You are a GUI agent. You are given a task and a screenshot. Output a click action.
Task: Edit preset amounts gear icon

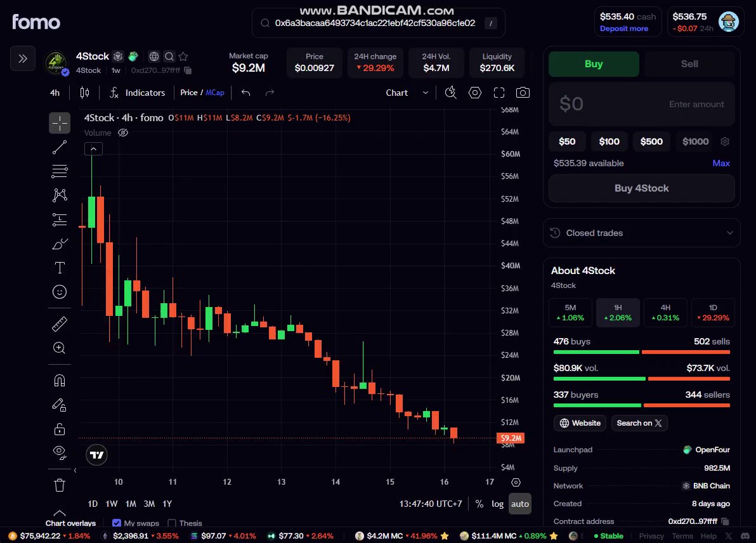tap(725, 141)
